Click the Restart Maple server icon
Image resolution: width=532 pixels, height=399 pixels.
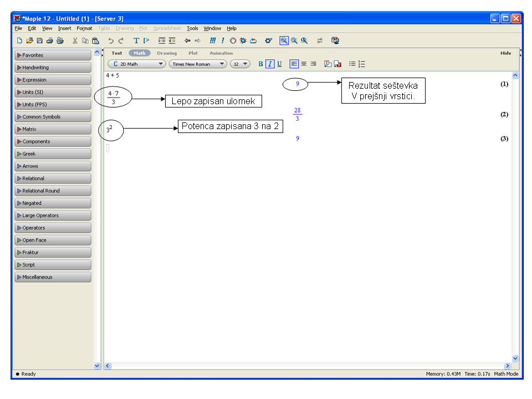point(253,40)
